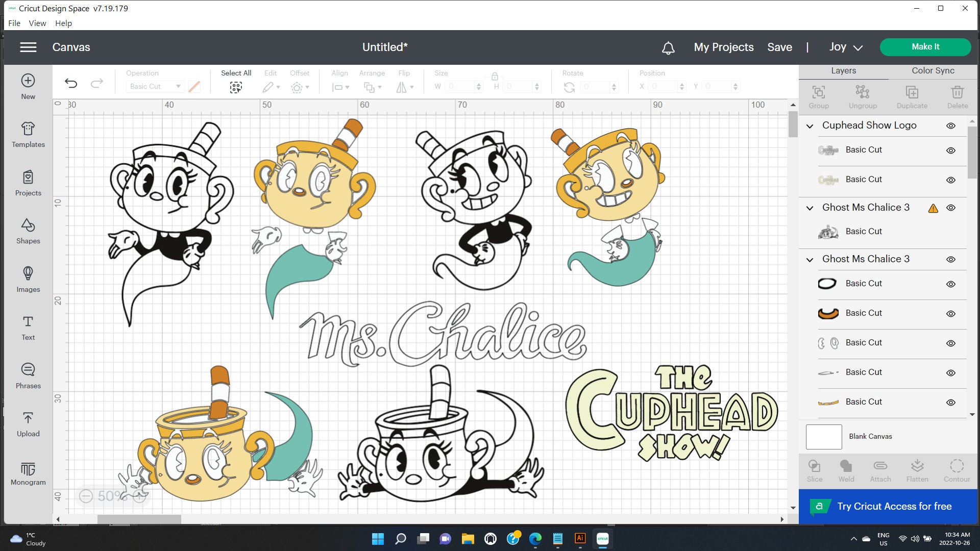The width and height of the screenshot is (980, 551).
Task: Click the Try Cricut Access for free banner
Action: 888,507
